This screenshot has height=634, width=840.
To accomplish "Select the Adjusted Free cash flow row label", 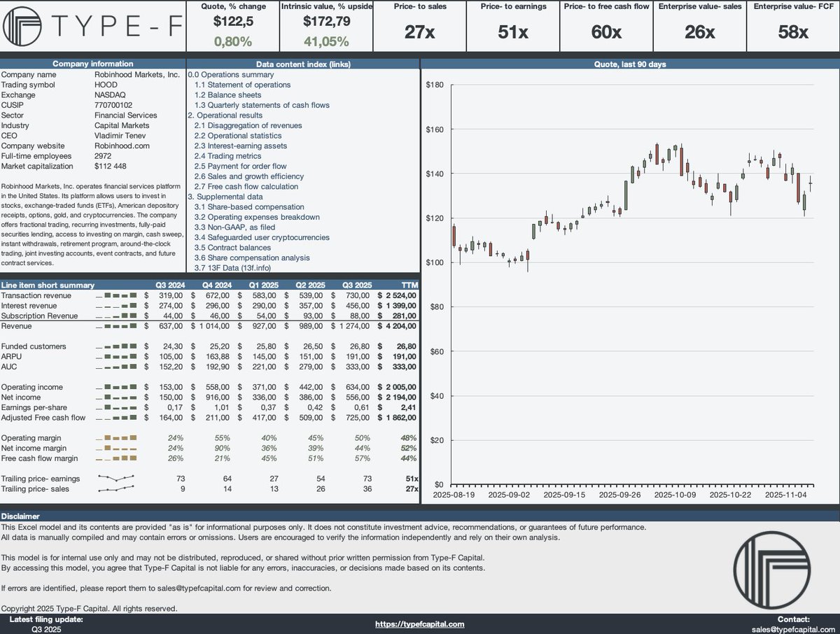I will 43,418.
